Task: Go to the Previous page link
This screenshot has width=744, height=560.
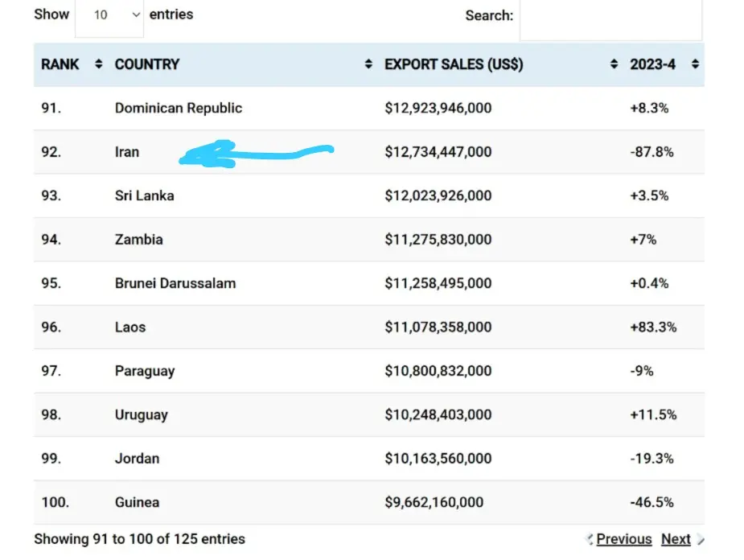Action: pos(624,539)
